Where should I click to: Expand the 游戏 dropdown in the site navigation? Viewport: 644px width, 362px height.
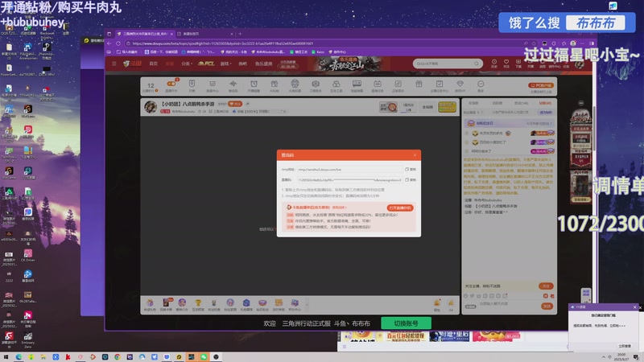click(x=226, y=64)
